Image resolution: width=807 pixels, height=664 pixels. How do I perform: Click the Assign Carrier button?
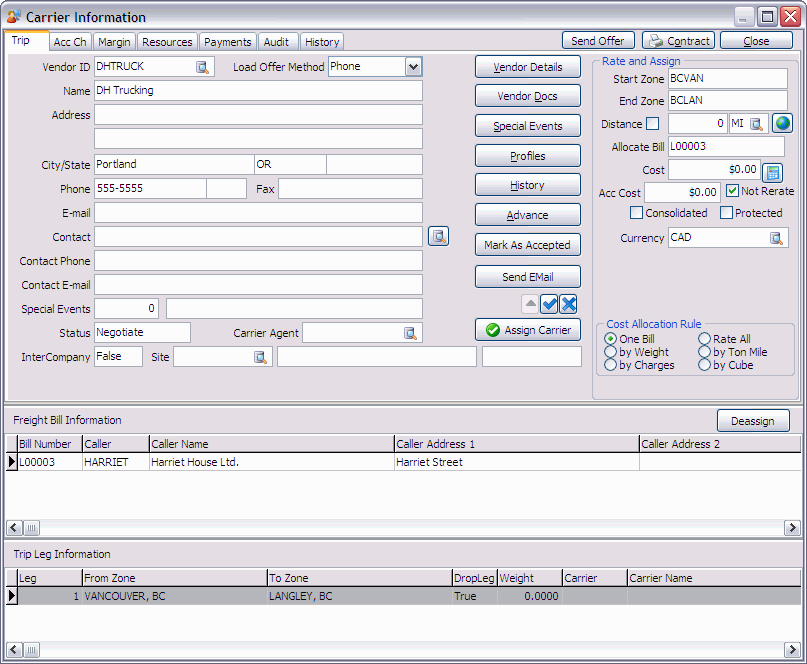click(x=528, y=330)
